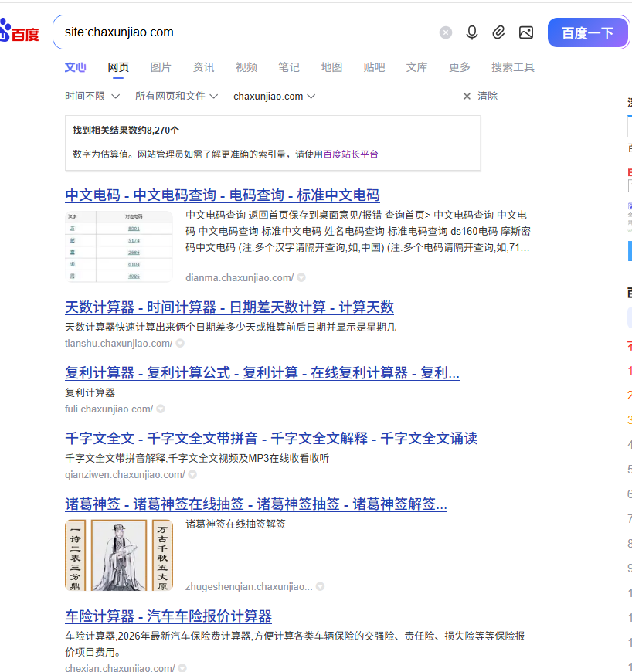Image resolution: width=632 pixels, height=672 pixels.
Task: Click the 中文电码 table thumbnail
Action: point(119,246)
